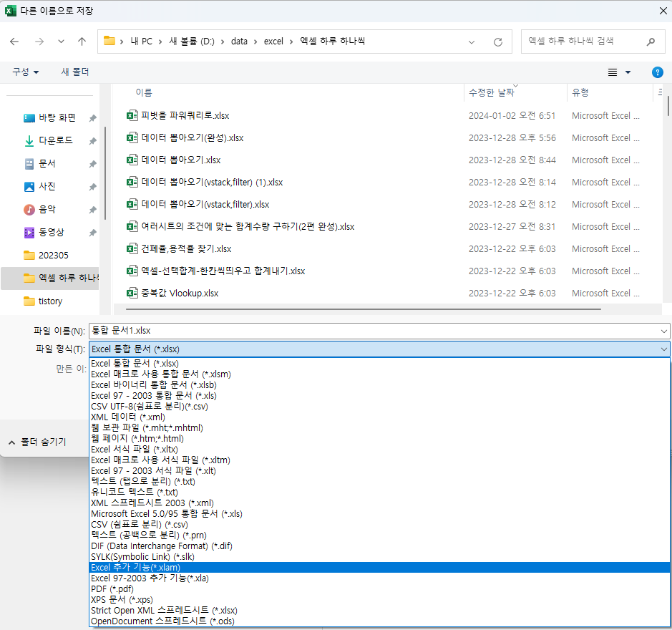Click the 폴더 숨기기 button
The width and height of the screenshot is (672, 630).
coord(38,442)
